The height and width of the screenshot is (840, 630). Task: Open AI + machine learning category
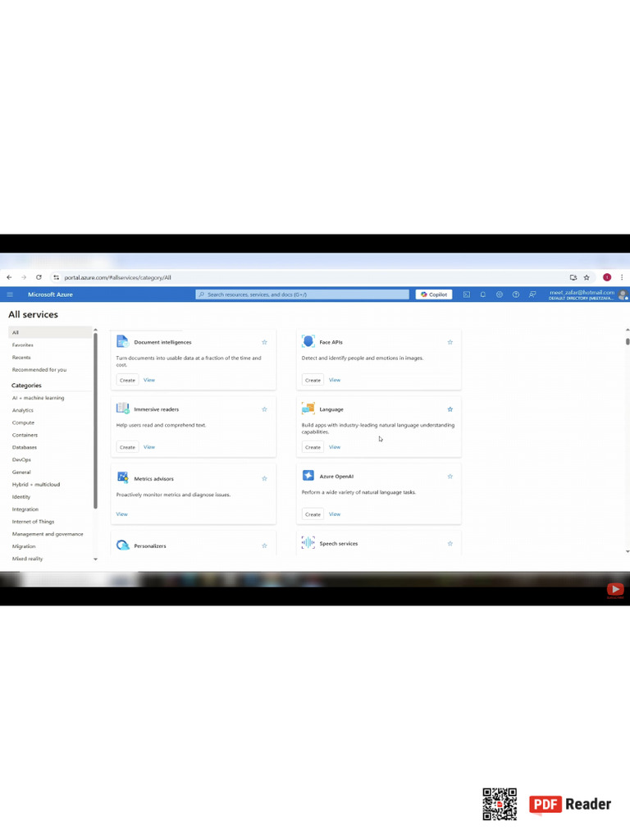pyautogui.click(x=38, y=398)
